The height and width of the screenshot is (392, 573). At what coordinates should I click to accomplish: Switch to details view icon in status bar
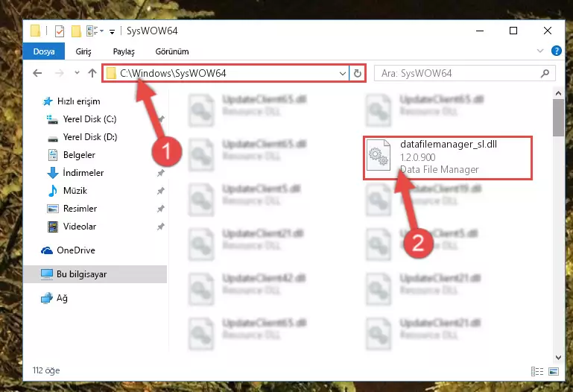[x=536, y=372]
